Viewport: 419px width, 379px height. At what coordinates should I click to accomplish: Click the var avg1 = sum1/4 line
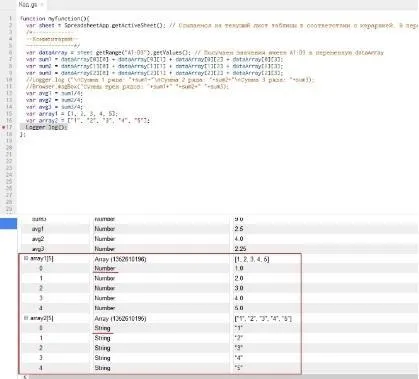tap(54, 93)
